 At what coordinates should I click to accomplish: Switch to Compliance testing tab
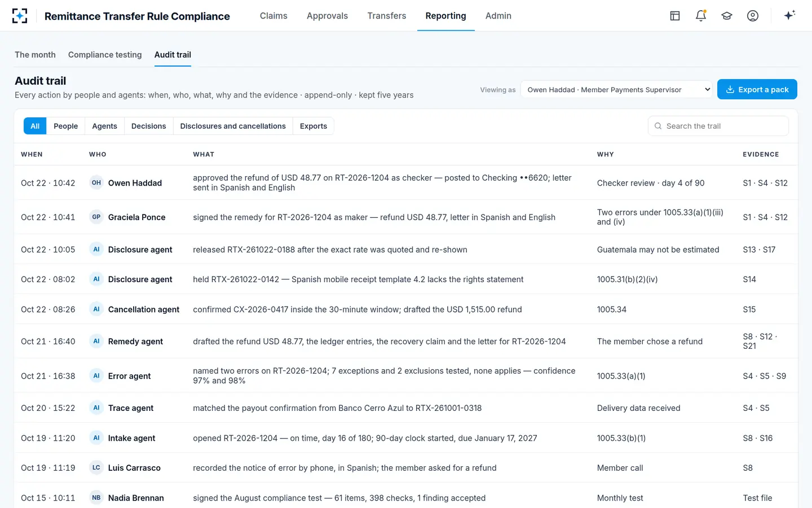[105, 55]
